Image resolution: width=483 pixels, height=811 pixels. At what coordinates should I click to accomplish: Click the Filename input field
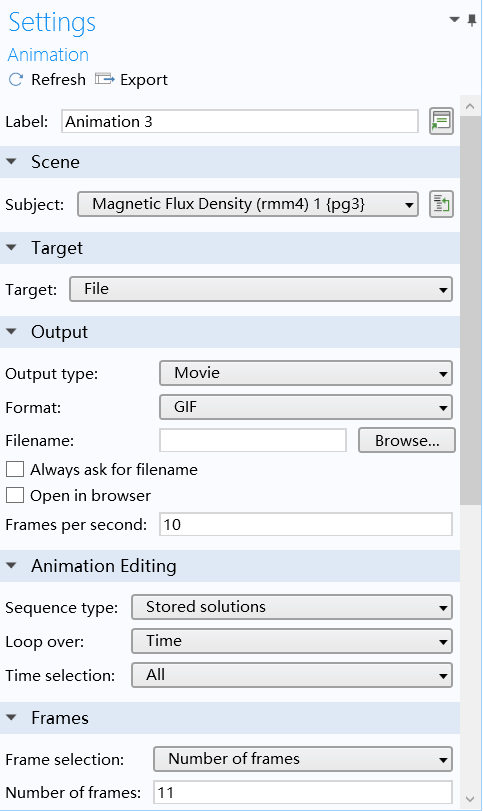pyautogui.click(x=253, y=441)
